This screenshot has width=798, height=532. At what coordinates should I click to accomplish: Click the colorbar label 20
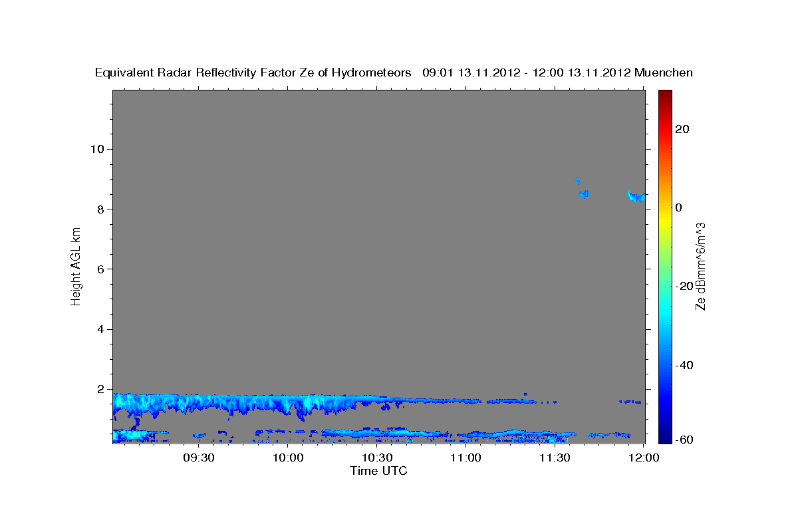(682, 129)
